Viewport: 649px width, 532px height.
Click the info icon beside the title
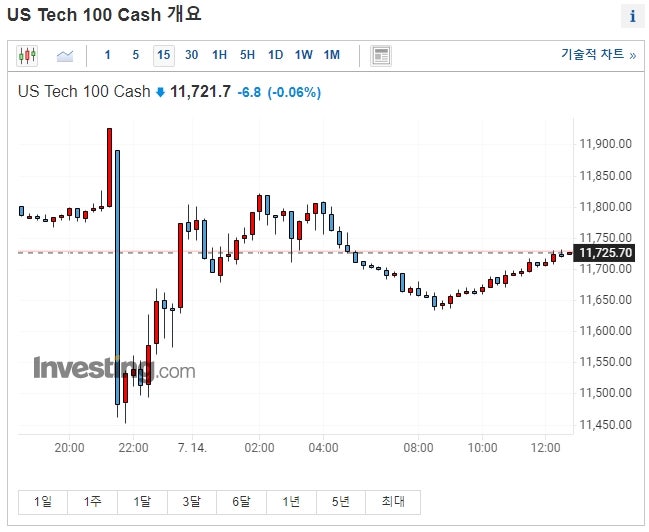(x=632, y=17)
